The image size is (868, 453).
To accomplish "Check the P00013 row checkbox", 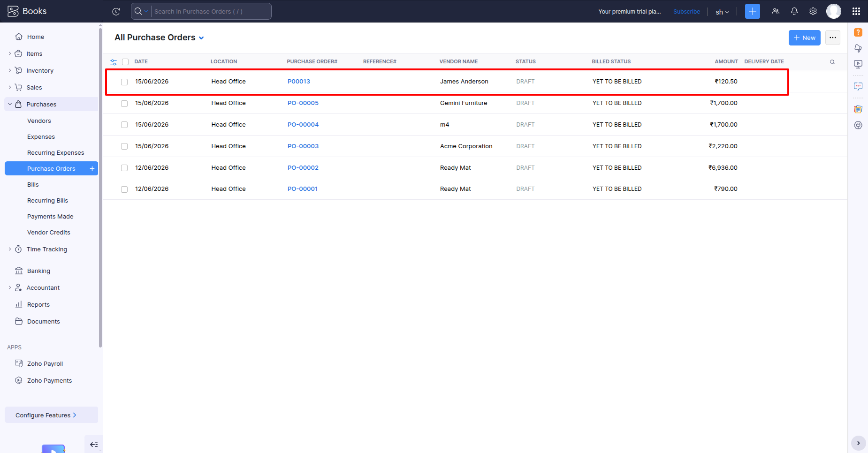I will coord(124,82).
